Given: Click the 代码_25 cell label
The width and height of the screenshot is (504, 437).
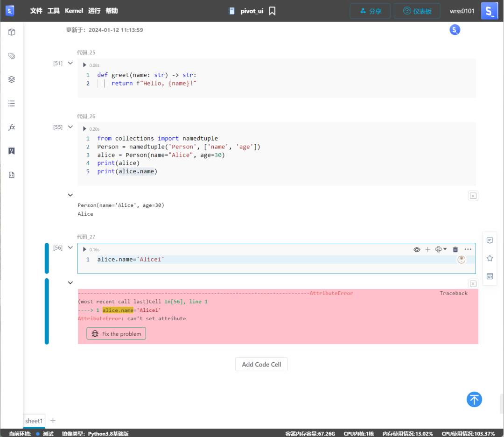Looking at the screenshot, I should point(86,52).
